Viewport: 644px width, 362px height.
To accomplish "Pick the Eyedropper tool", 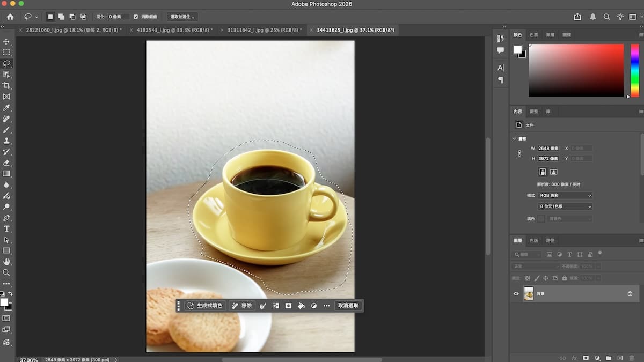I will click(x=6, y=108).
